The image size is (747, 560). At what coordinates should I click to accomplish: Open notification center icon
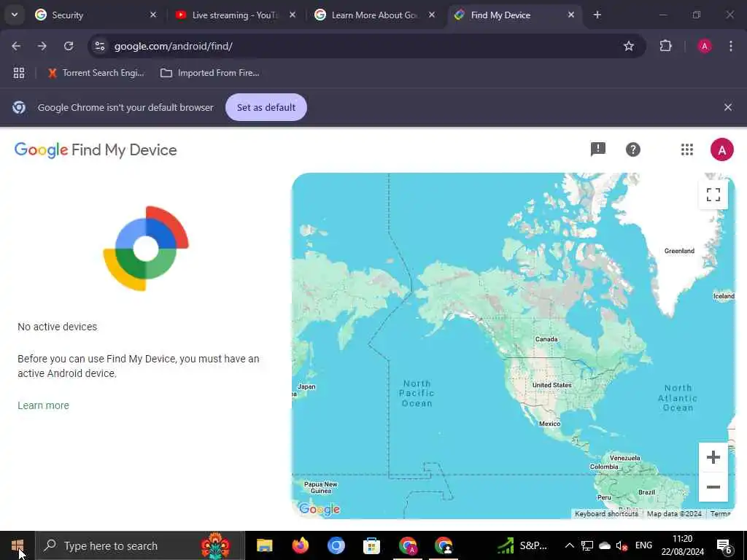(x=724, y=546)
